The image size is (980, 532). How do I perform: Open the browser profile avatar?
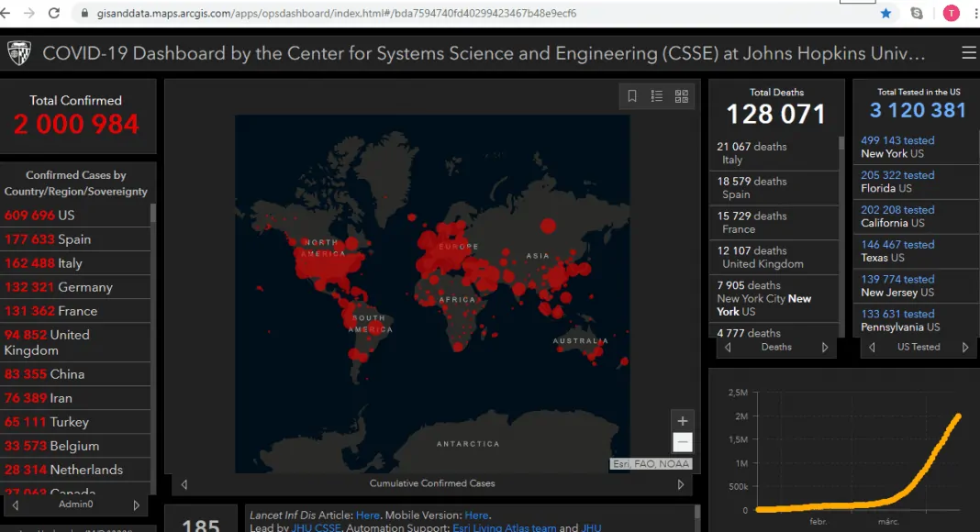[x=952, y=13]
